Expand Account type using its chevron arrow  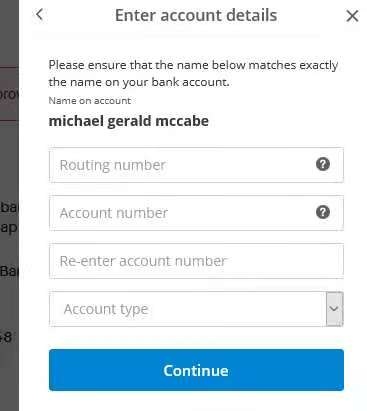(x=334, y=309)
